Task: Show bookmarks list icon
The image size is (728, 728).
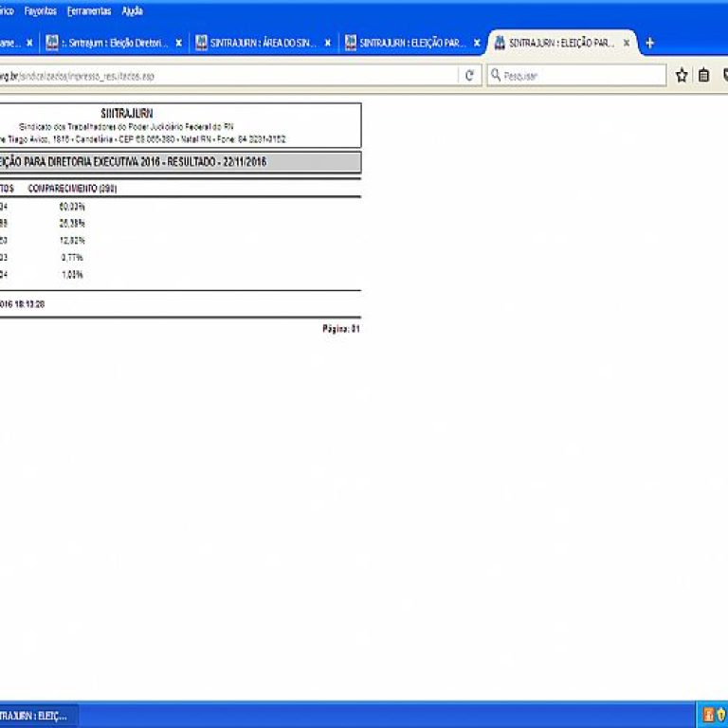Action: (x=704, y=75)
